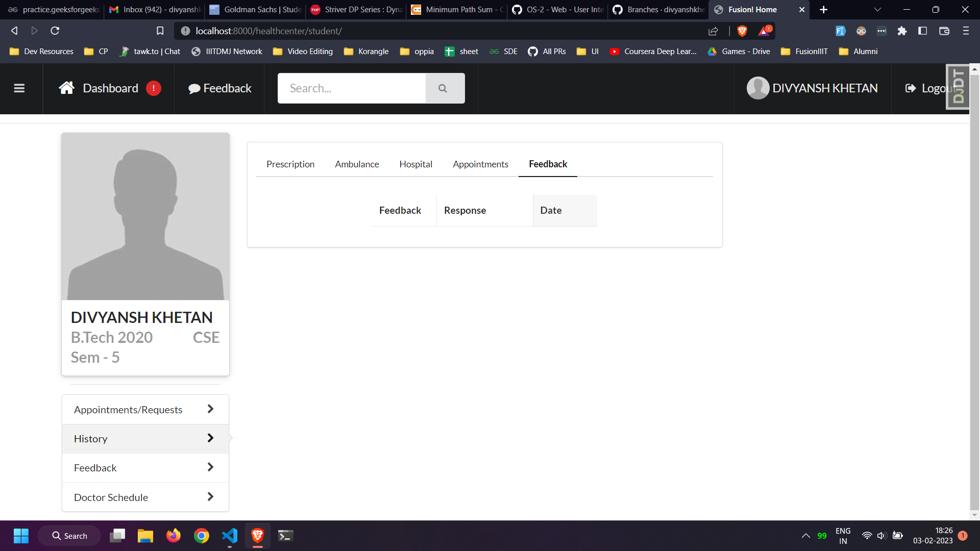Switch to the Ambulance tab
Image resolution: width=980 pixels, height=551 pixels.
click(357, 164)
